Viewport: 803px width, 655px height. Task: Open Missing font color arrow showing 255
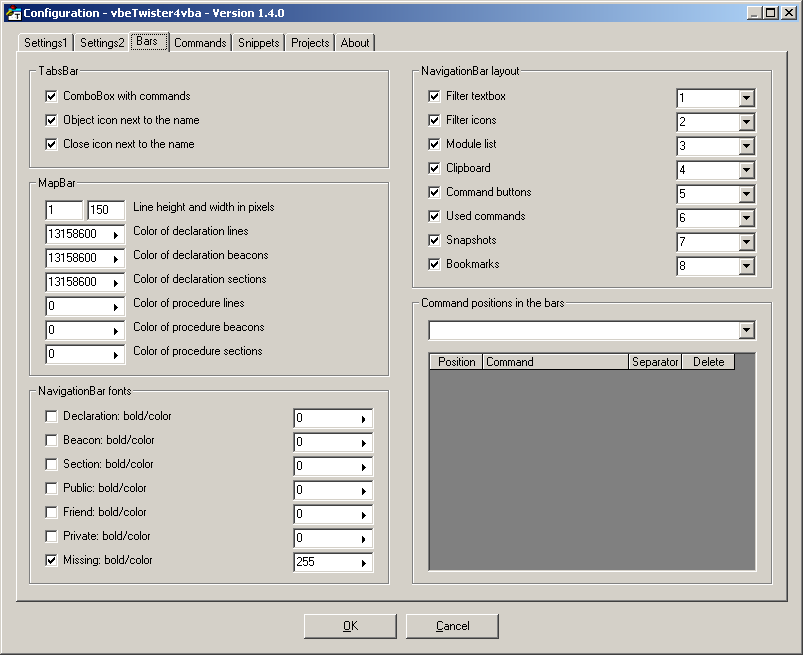pos(364,564)
